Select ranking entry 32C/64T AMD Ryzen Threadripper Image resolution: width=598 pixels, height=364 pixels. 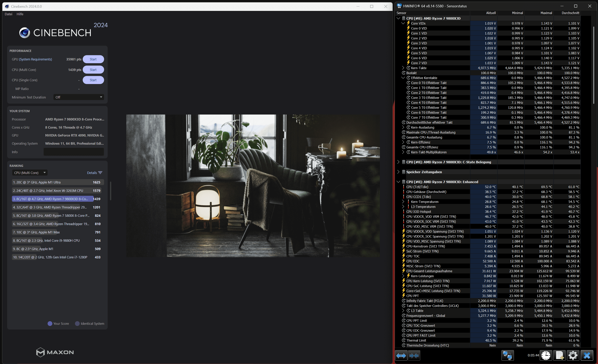(x=58, y=207)
